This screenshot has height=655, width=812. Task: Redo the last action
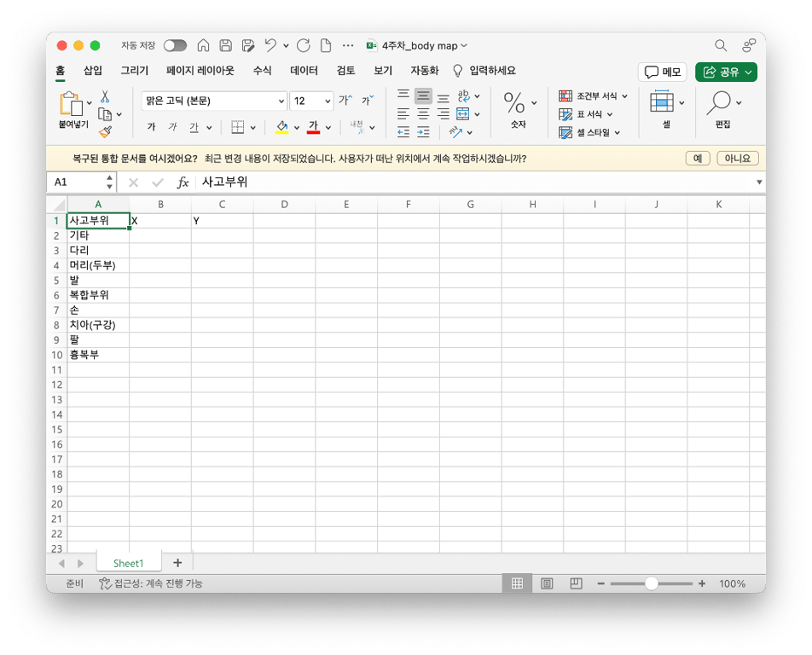point(304,45)
